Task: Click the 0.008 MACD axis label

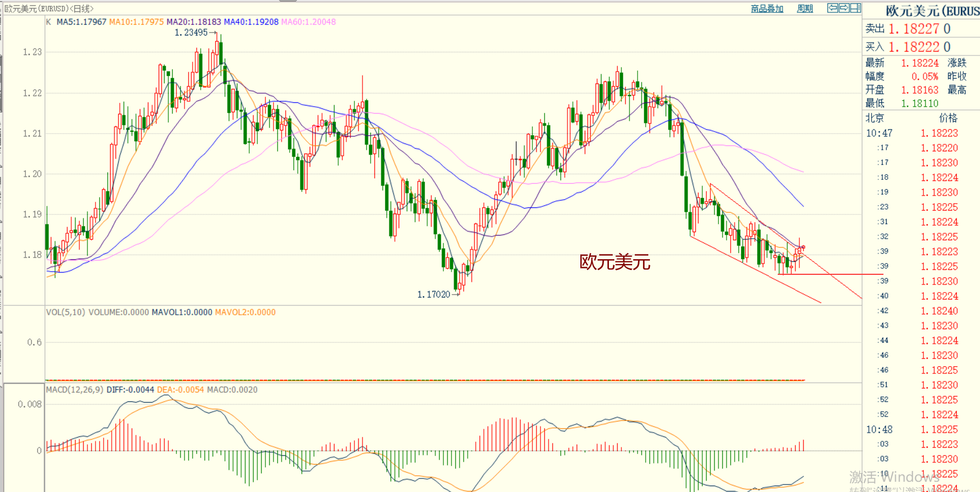Action: [x=30, y=404]
